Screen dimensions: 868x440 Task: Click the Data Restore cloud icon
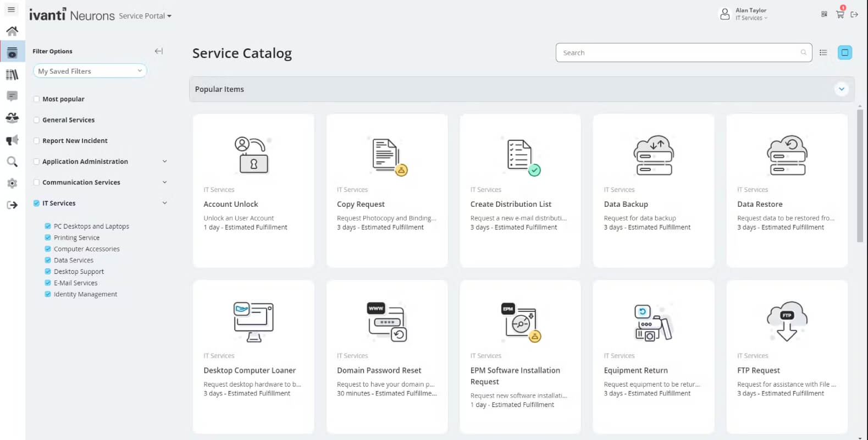click(x=787, y=155)
